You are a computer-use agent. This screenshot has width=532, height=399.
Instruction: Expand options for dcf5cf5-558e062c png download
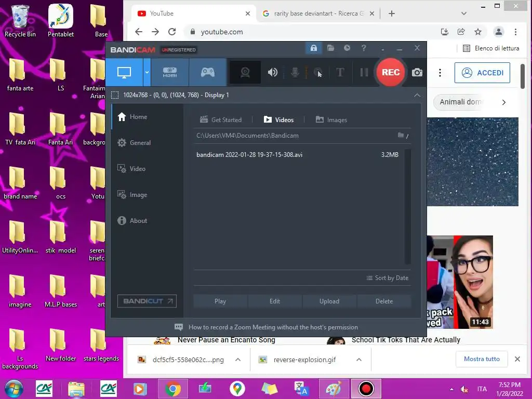pyautogui.click(x=238, y=360)
